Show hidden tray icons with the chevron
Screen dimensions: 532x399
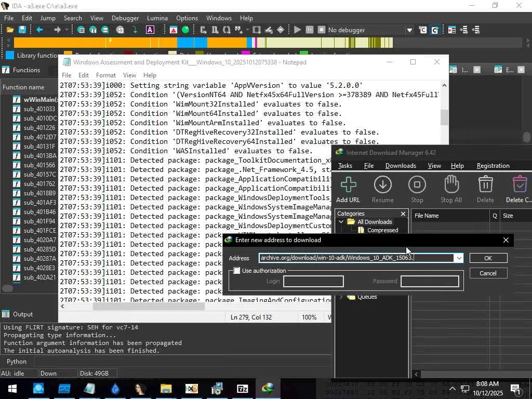click(x=453, y=389)
